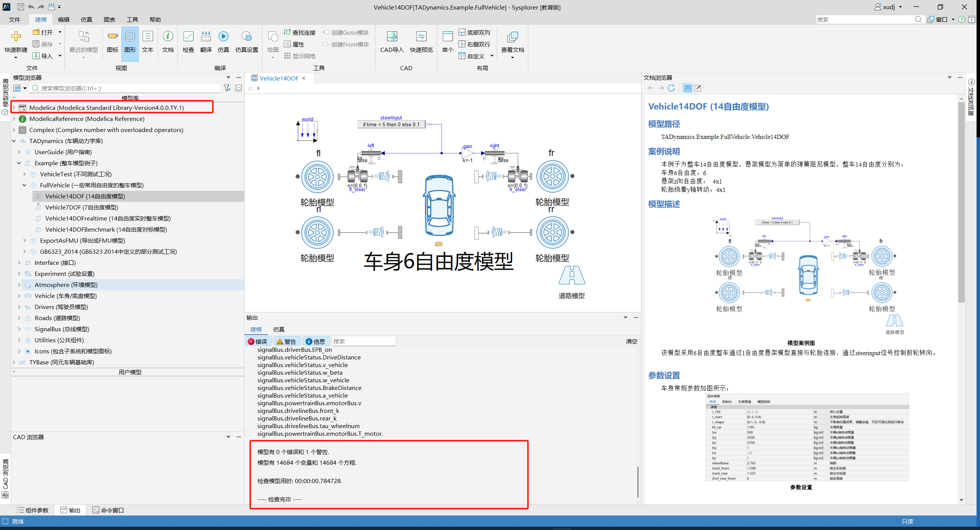Click the undo arrow in title bar
980x530 pixels.
click(x=31, y=7)
